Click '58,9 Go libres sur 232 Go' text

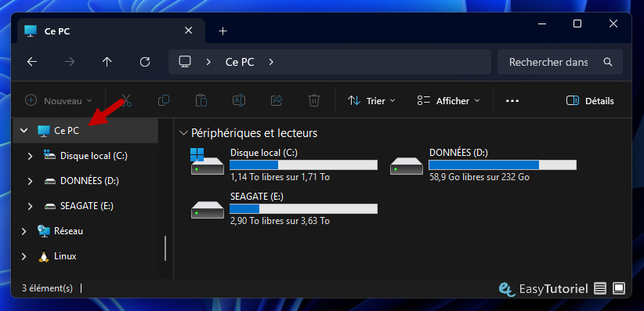479,177
